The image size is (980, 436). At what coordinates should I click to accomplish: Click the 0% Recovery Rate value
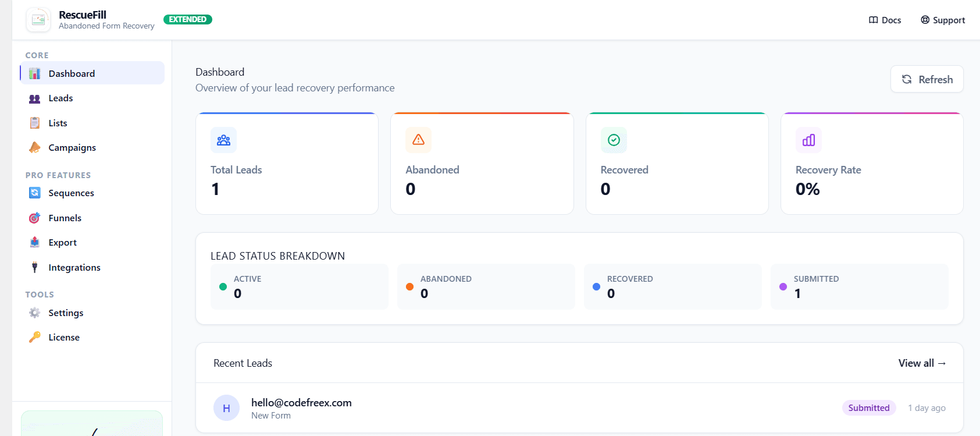click(808, 189)
